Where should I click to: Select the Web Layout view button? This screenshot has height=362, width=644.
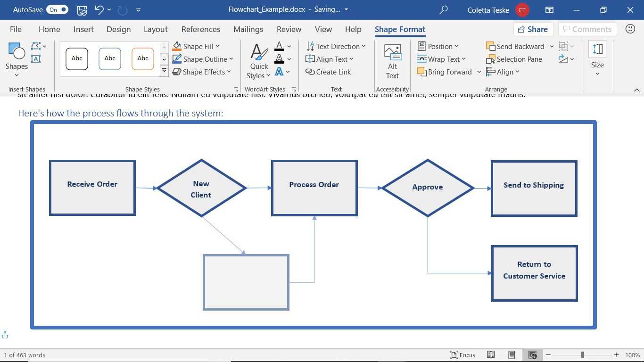click(532, 355)
